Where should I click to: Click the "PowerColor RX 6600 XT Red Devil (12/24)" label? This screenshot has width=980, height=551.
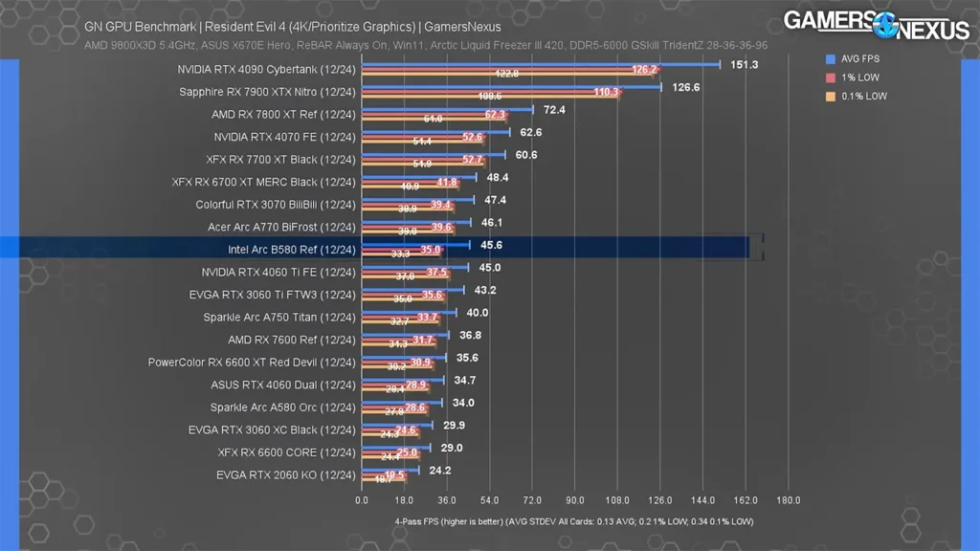click(x=252, y=362)
